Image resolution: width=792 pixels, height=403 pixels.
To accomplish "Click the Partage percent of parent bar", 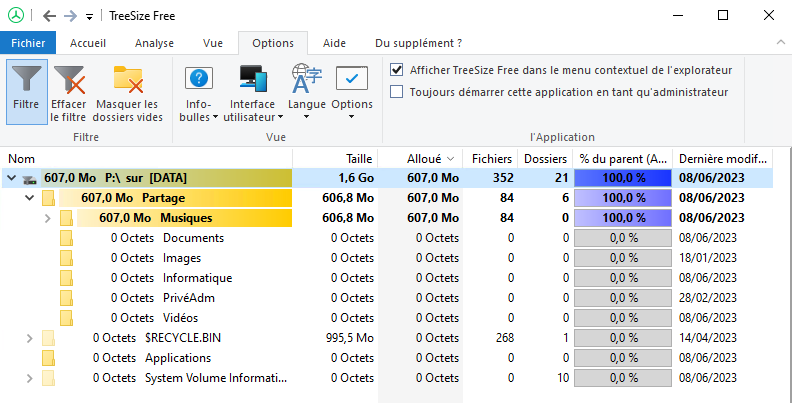I will click(x=624, y=198).
